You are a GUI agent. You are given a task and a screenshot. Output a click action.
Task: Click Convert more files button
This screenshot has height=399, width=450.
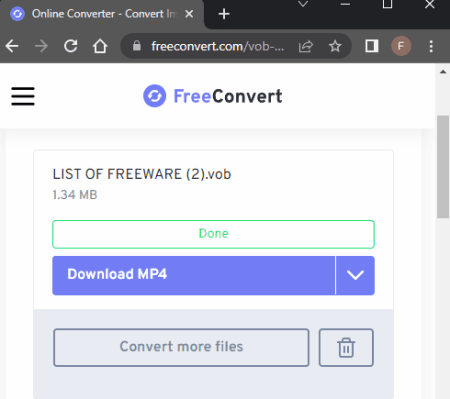click(181, 347)
